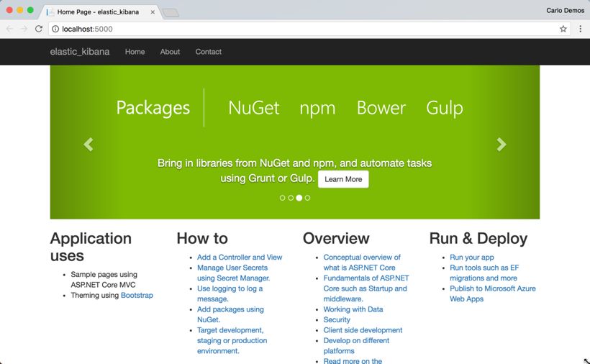Viewport: 590px width, 364px height.
Task: Select the second carousel indicator dot
Action: pos(291,198)
